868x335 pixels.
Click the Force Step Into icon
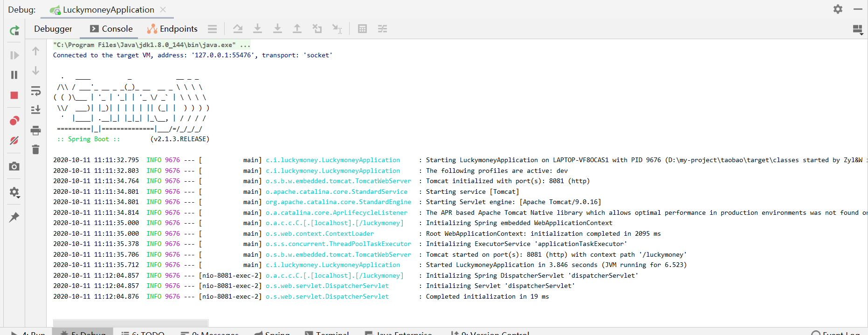[x=277, y=29]
